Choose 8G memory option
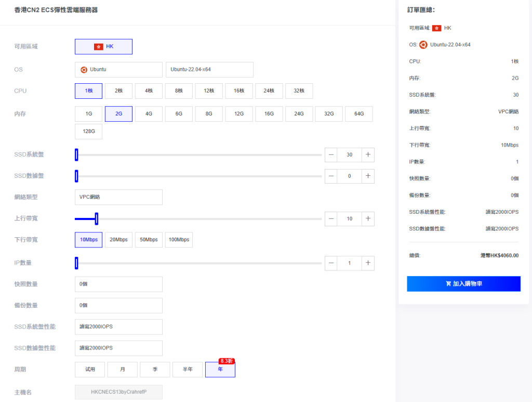 (209, 114)
